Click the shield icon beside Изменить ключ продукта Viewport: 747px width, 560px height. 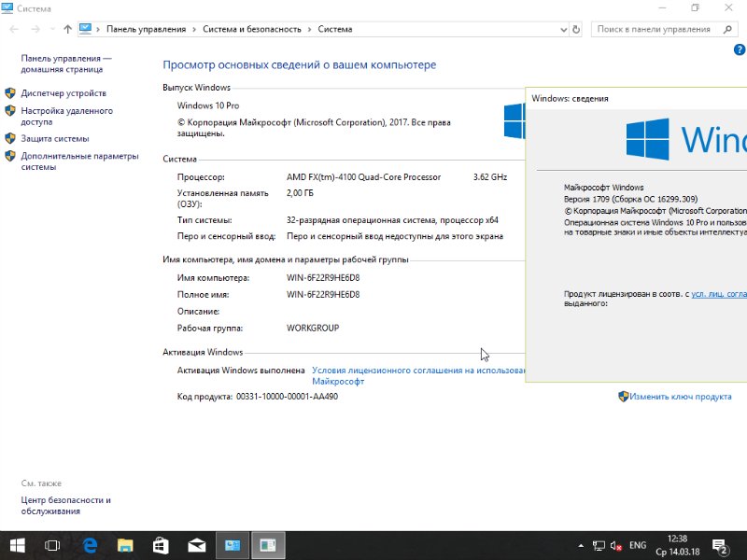(x=623, y=396)
